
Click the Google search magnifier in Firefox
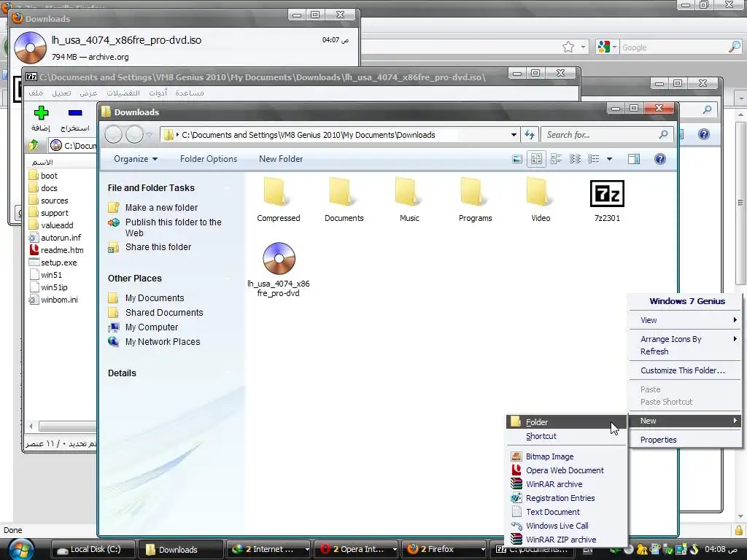tap(734, 47)
